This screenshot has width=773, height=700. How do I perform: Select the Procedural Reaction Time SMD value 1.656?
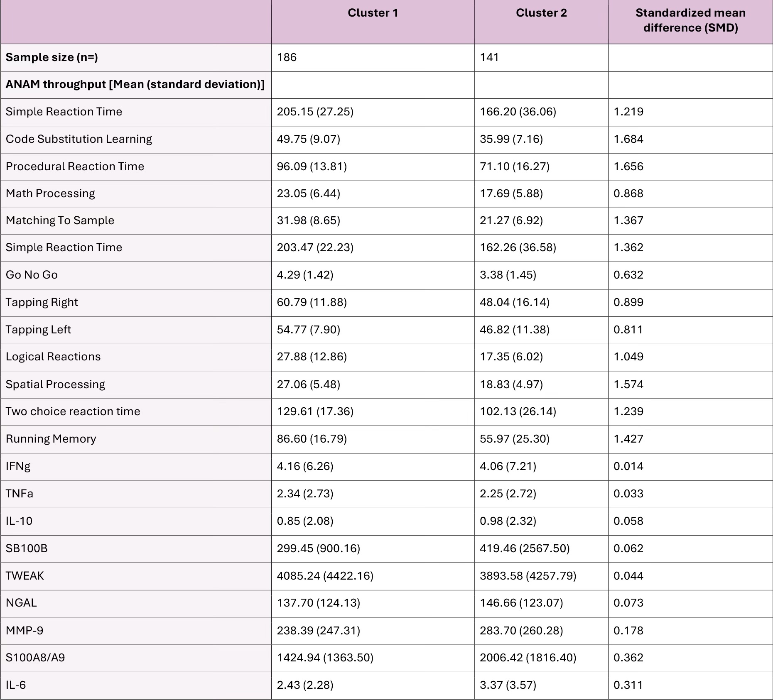628,166
